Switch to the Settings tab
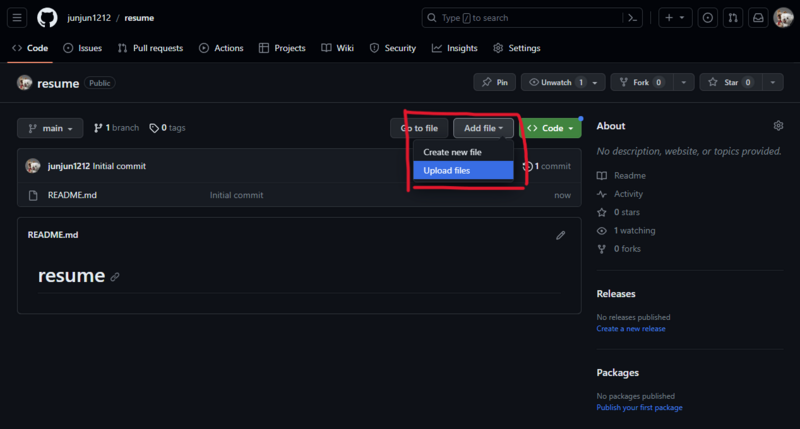The image size is (800, 429). pyautogui.click(x=516, y=48)
